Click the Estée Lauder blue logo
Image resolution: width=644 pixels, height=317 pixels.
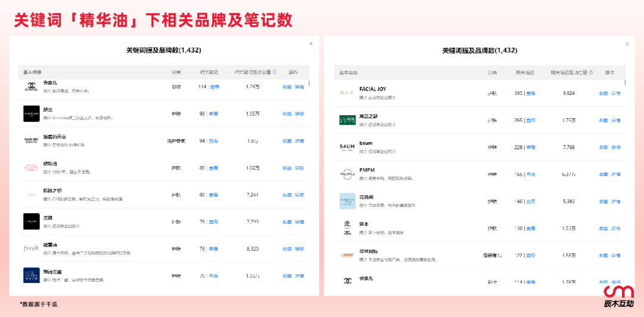tap(32, 275)
